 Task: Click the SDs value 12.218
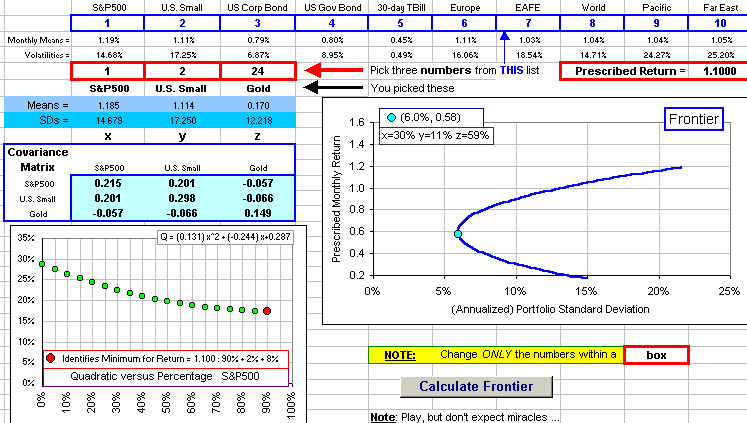tap(258, 121)
